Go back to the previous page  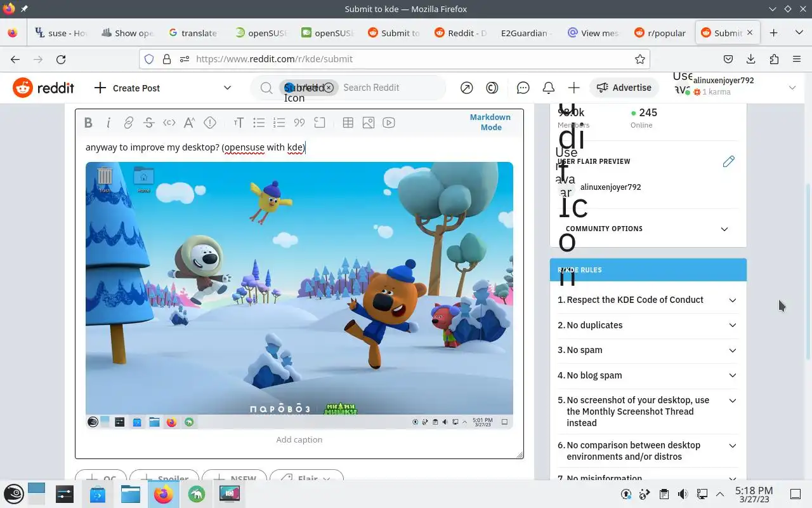pos(15,59)
